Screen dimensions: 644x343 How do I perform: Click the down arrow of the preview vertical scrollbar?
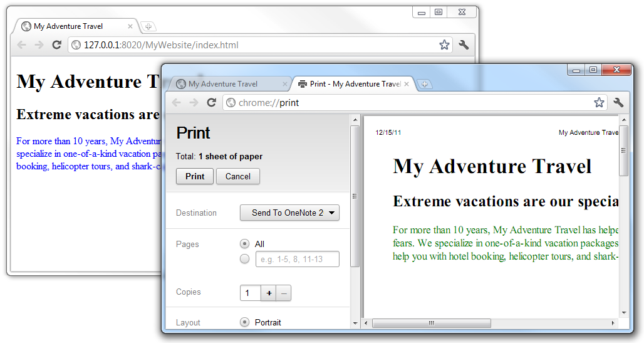[x=623, y=314]
